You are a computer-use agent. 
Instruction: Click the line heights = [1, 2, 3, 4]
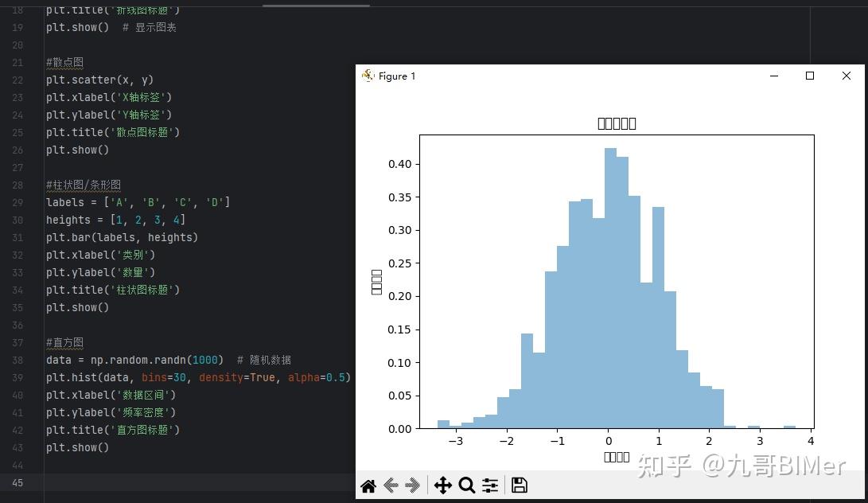point(115,220)
